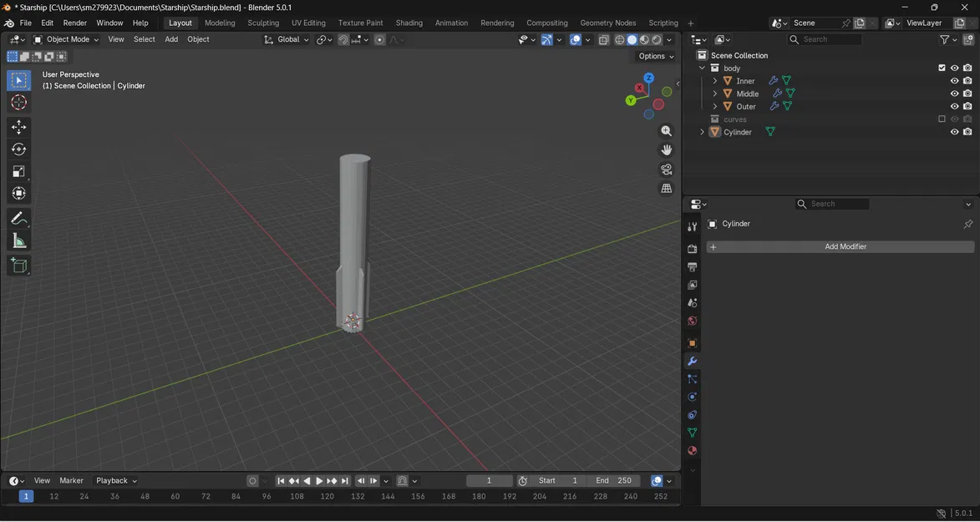Open the Render menu

(75, 23)
